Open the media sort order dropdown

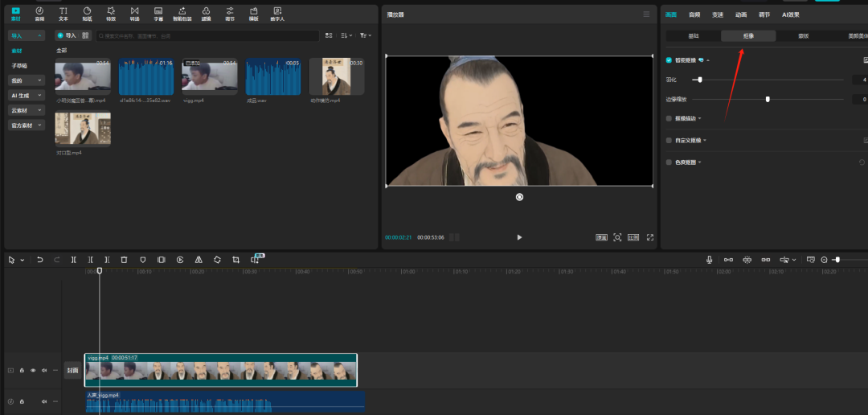pos(346,35)
